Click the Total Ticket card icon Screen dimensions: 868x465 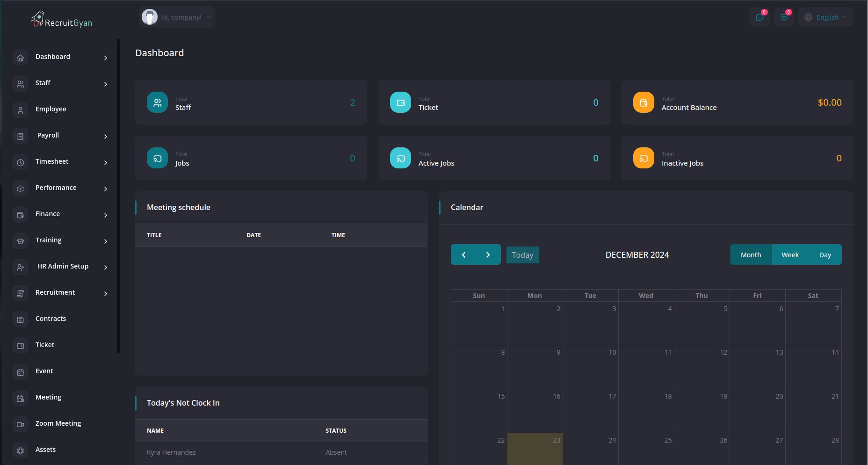click(400, 102)
